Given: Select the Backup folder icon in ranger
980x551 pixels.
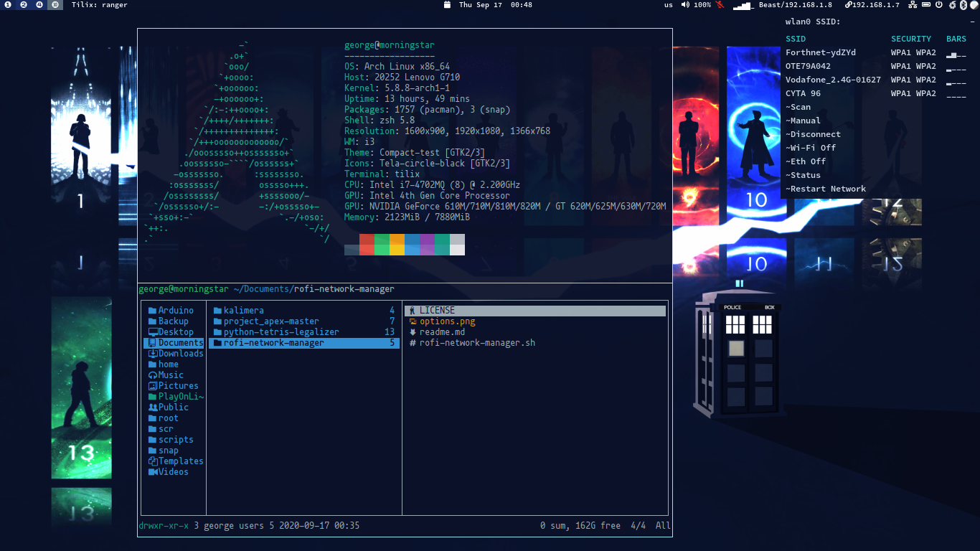Looking at the screenshot, I should [152, 321].
